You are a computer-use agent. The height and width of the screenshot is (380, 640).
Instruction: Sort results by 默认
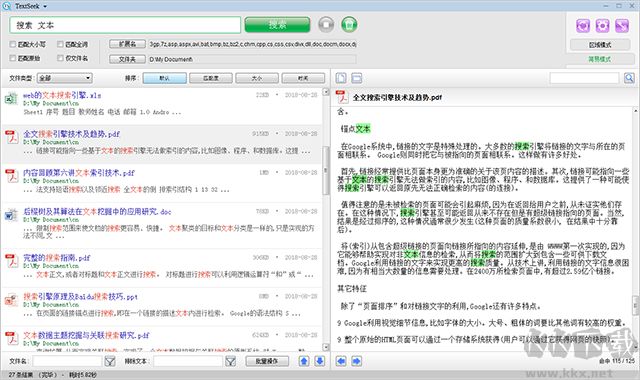coord(164,78)
